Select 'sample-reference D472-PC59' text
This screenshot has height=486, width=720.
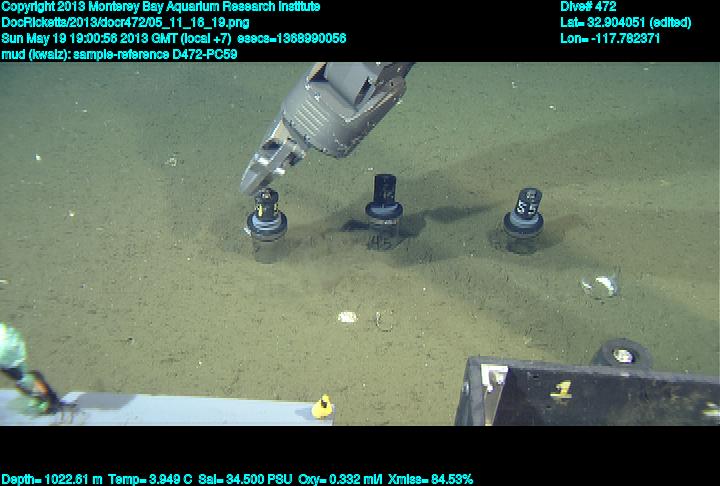(x=155, y=55)
